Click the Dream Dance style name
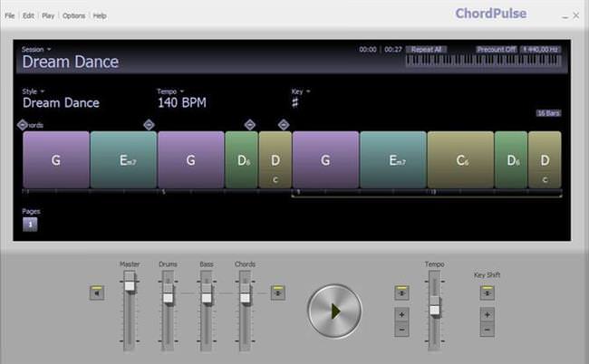The height and width of the screenshot is (364, 589). coord(61,103)
